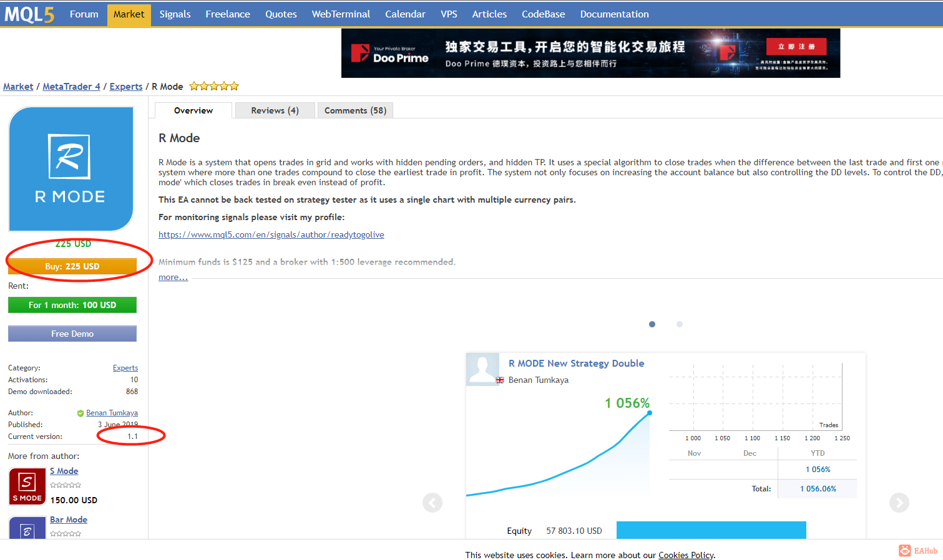
Task: Click the R Mode page heading
Action: tap(179, 138)
